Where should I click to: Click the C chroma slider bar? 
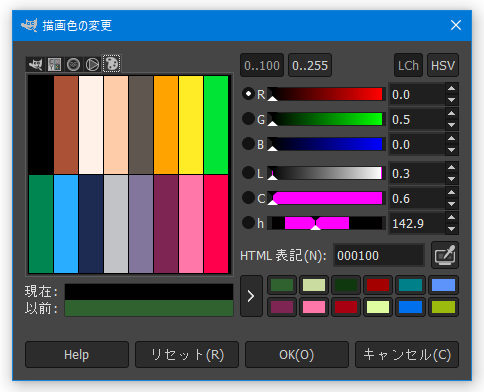(327, 198)
